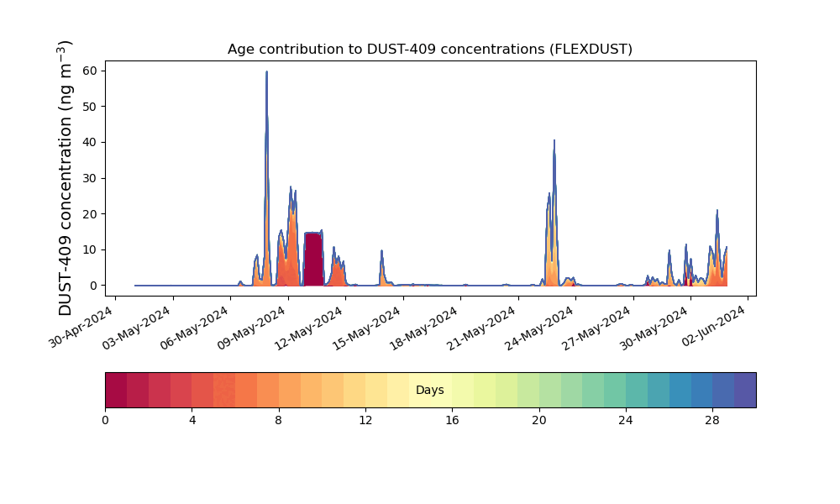
Task: Click x-axis date label '30-Apr-2024'
Action: click(x=81, y=327)
